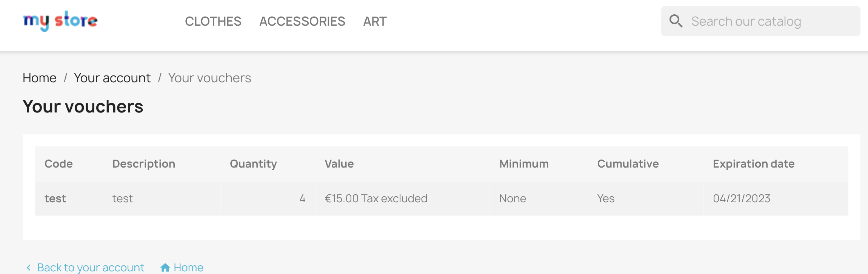Open the CLOTHES menu
The width and height of the screenshot is (868, 274).
(x=213, y=22)
